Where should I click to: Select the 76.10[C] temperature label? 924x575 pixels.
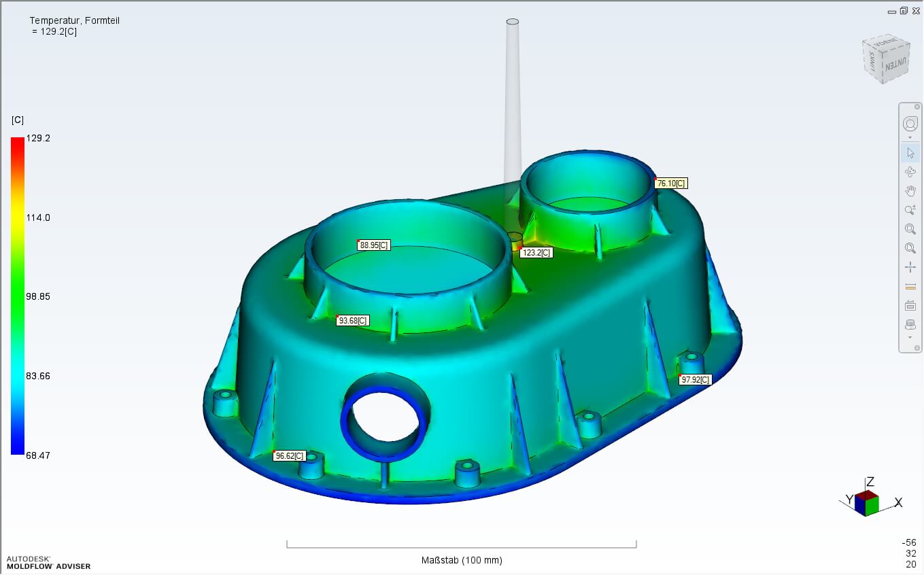[x=670, y=184]
